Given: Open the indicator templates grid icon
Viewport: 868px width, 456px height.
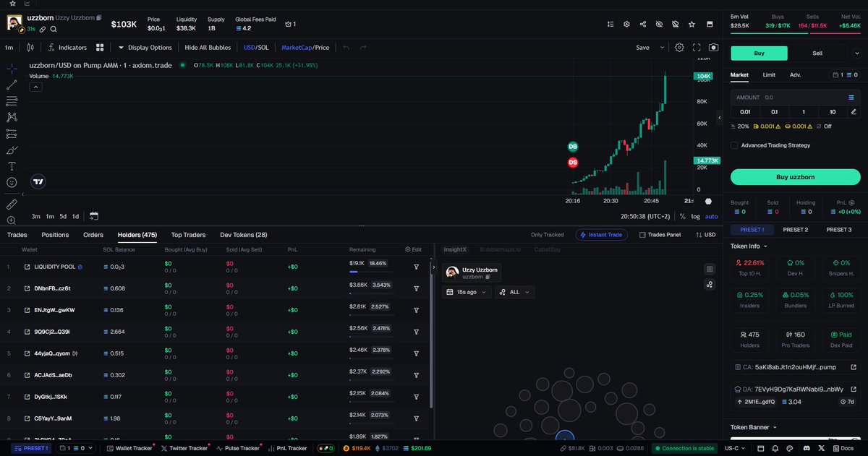Looking at the screenshot, I should tap(100, 48).
